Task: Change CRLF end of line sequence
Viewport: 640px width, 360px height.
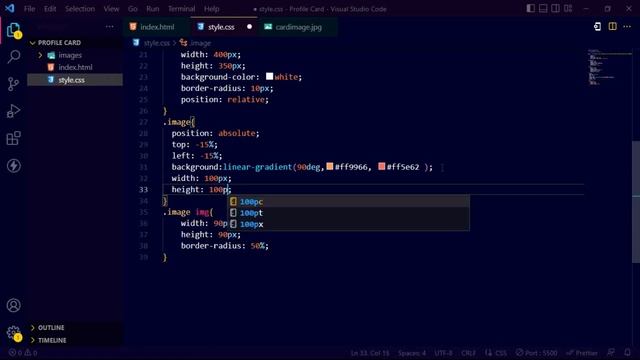Action: pos(468,353)
